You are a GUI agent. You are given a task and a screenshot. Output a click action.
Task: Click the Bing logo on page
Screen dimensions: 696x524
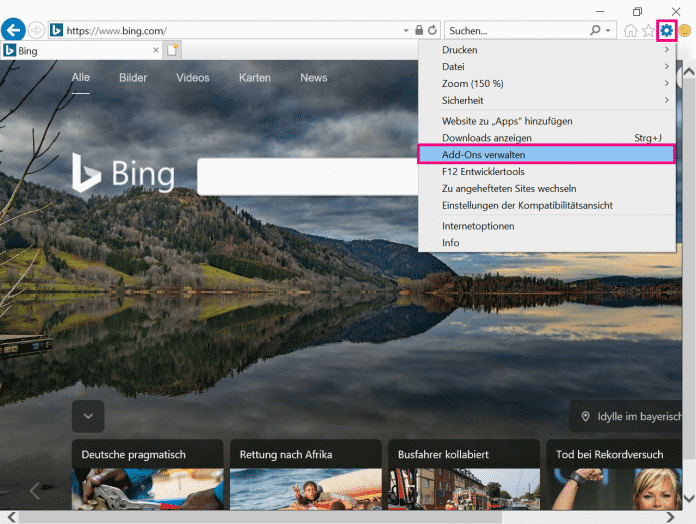123,174
